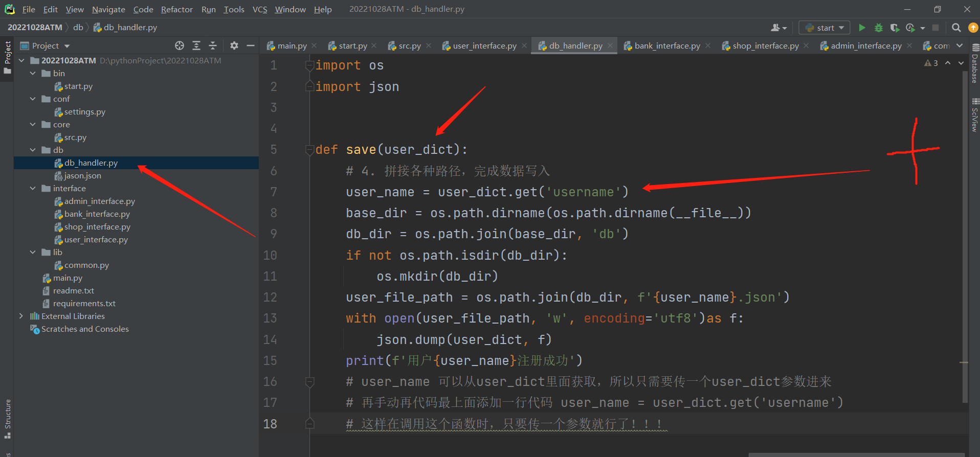Toggle fold marker at import os line
The width and height of the screenshot is (980, 457).
(x=309, y=65)
